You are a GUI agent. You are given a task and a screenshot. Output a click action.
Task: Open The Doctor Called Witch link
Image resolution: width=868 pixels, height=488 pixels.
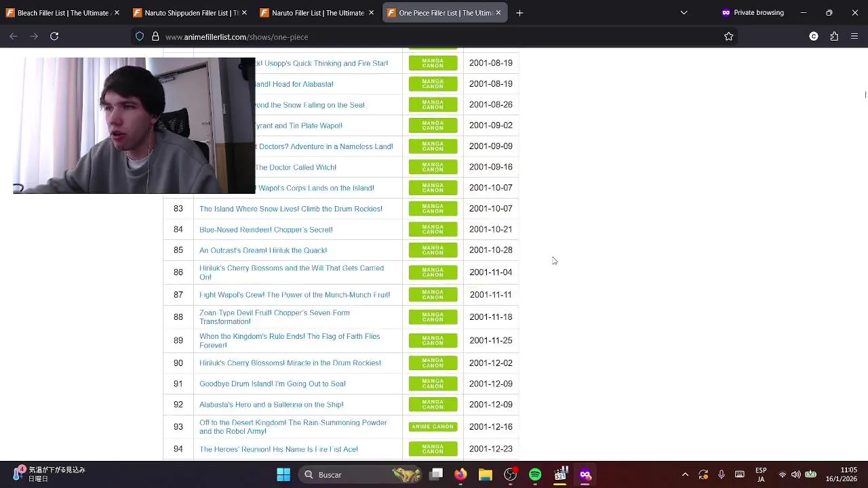click(296, 167)
